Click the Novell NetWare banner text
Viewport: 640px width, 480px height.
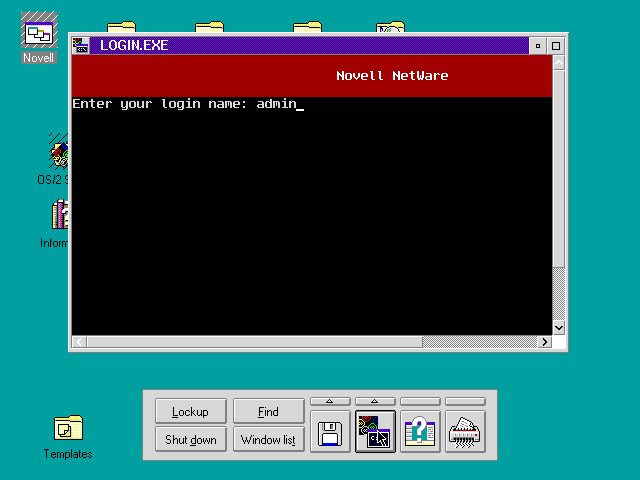tap(392, 76)
